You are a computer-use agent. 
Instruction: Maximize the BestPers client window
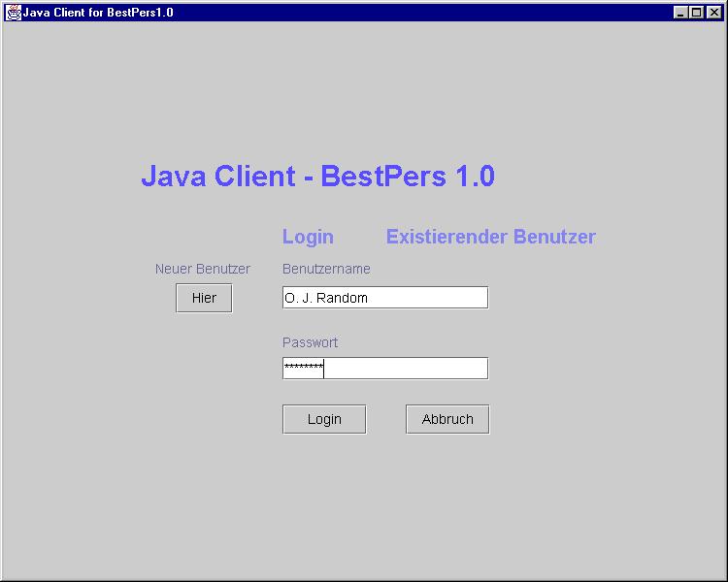pos(695,13)
